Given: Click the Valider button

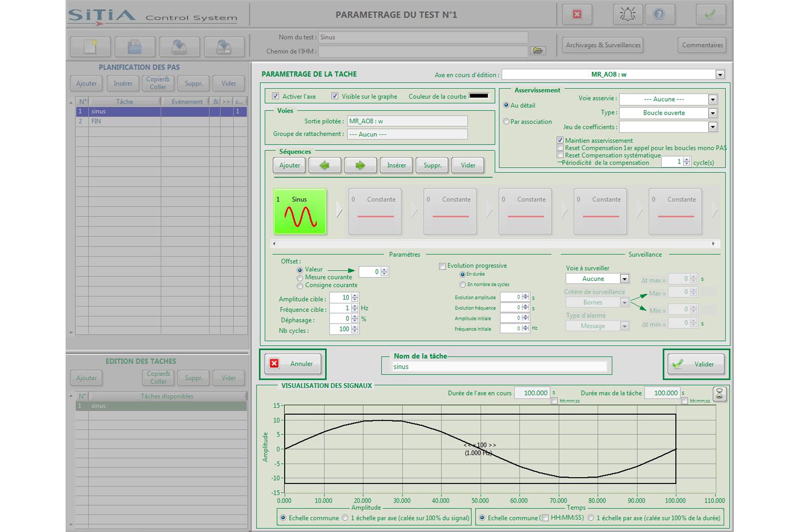Looking at the screenshot, I should click(696, 364).
